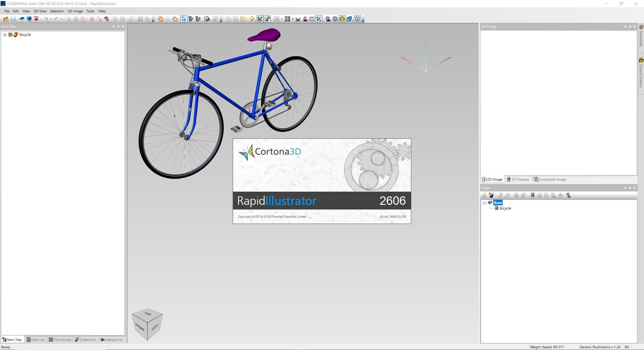Expand the Bicycle node in Item Tree
This screenshot has height=350, width=644.
(x=5, y=35)
